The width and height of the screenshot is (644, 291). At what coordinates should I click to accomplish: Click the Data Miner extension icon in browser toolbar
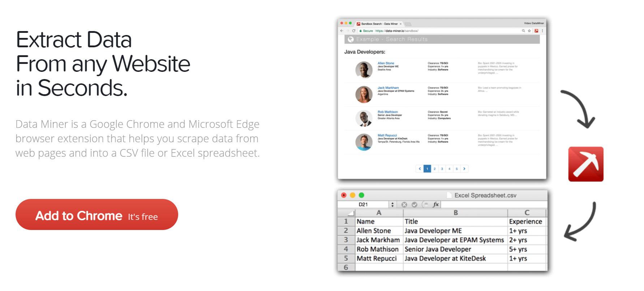pyautogui.click(x=536, y=31)
